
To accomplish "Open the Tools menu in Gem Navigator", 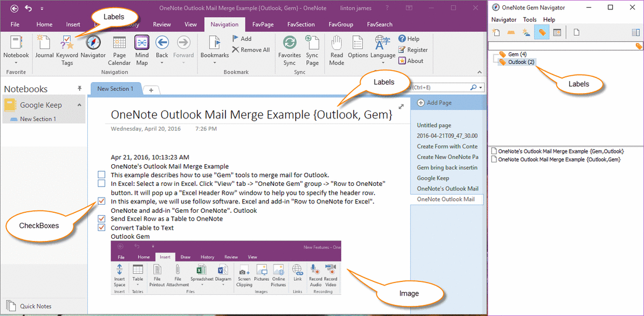I will tap(530, 19).
